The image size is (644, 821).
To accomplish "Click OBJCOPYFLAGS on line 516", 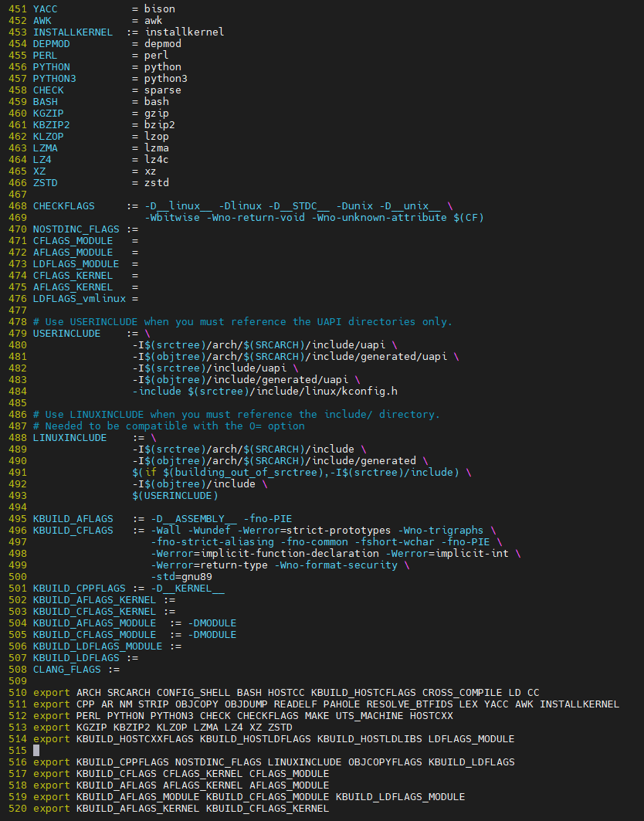I will [x=385, y=762].
